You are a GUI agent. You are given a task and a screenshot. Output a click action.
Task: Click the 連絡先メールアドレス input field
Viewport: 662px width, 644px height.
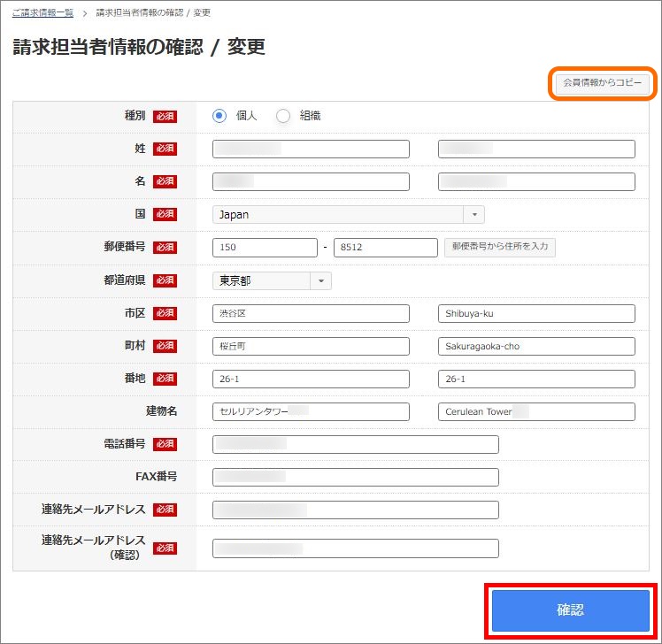coord(356,510)
